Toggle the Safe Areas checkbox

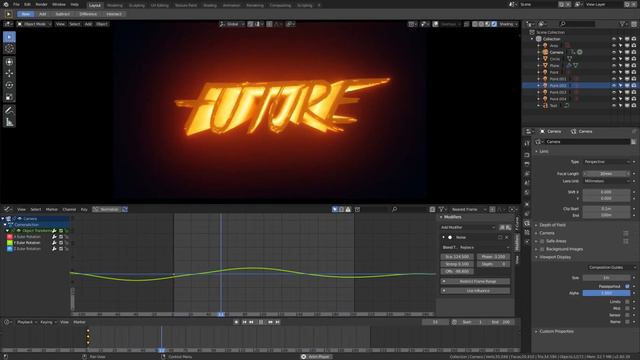(542, 241)
